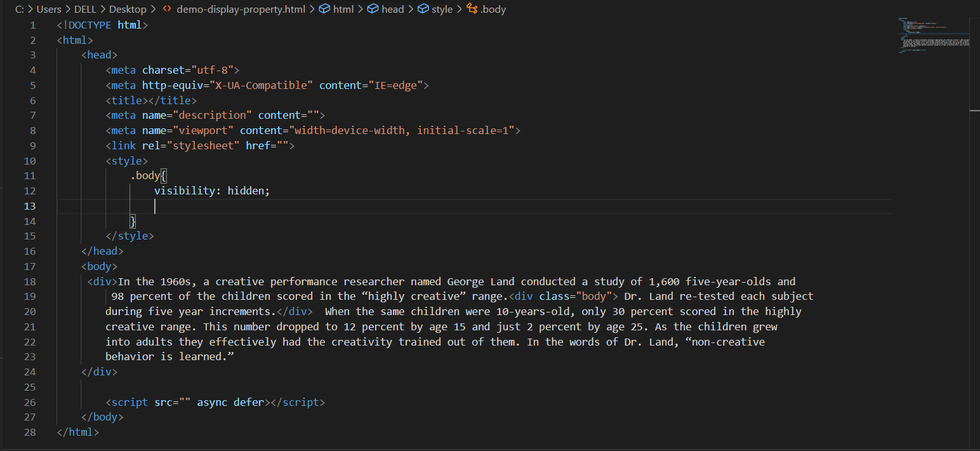Click line number 26 in the gutter
980x451 pixels.
click(30, 403)
